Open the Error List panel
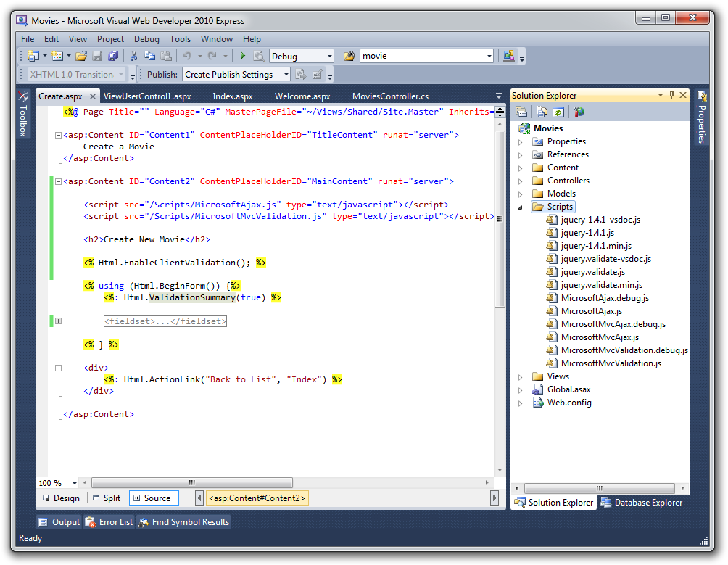728x565 pixels. click(109, 521)
